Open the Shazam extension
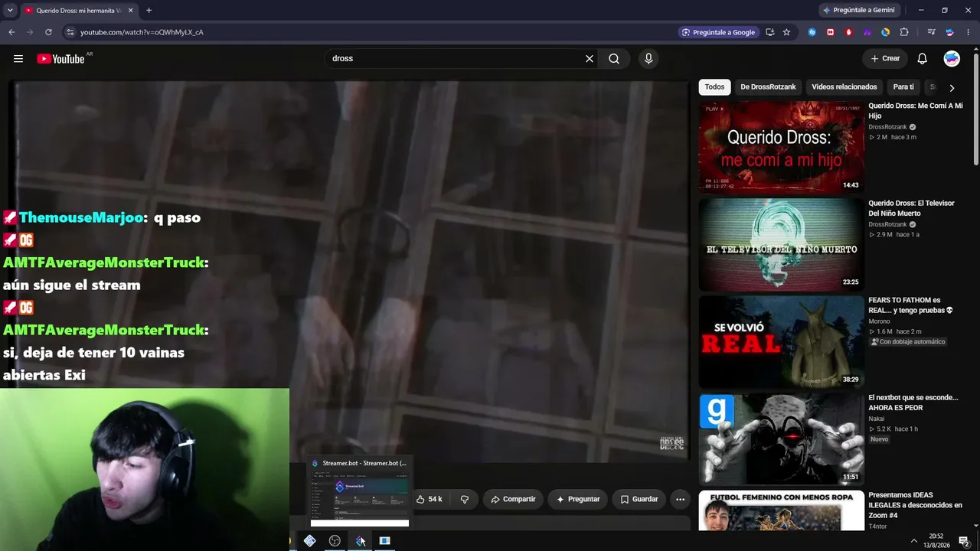This screenshot has height=551, width=980. (x=812, y=32)
